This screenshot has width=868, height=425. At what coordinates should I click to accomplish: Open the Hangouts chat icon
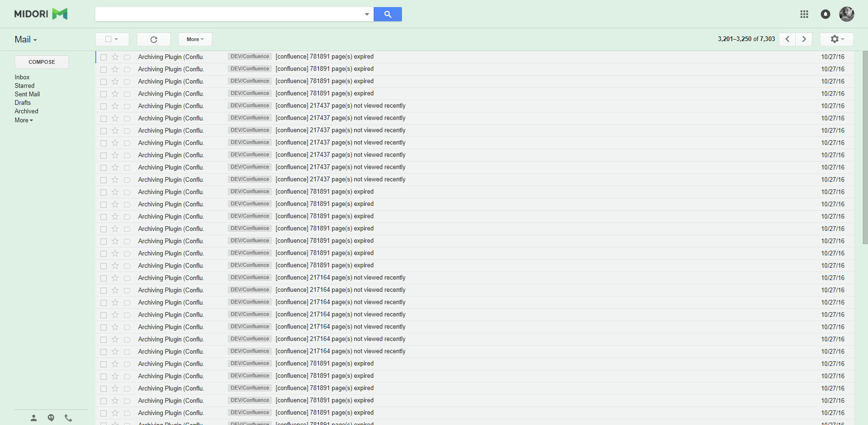[x=51, y=418]
